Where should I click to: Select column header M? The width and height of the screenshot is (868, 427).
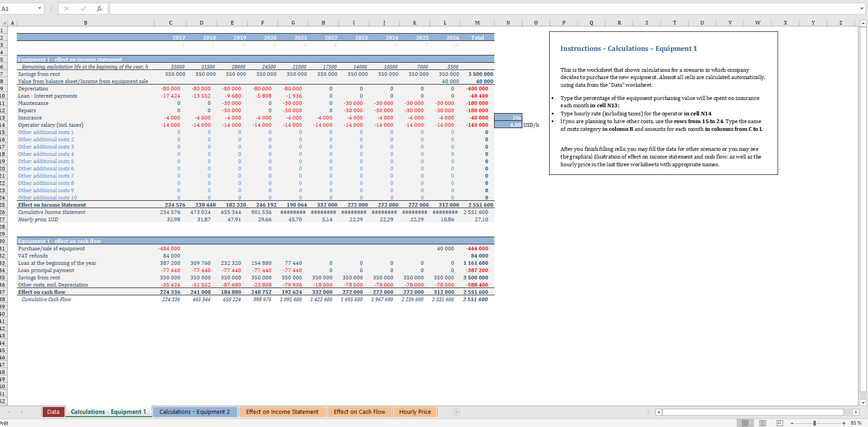(x=477, y=23)
